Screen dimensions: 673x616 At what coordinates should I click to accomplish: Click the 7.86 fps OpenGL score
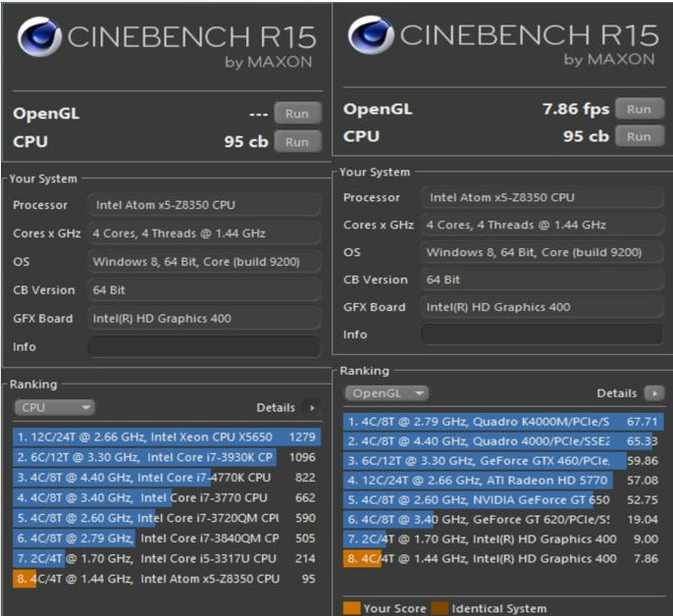point(576,109)
